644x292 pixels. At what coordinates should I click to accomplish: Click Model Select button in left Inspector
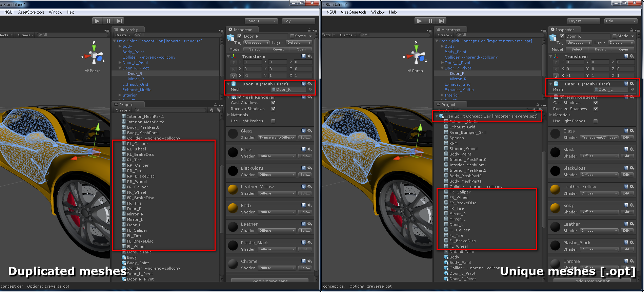click(x=255, y=49)
